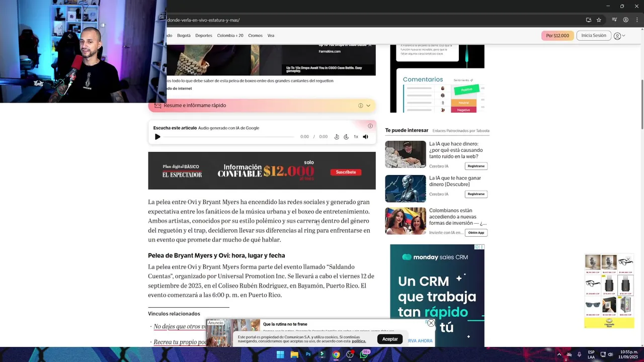Click the Por $12.000 subscription button

[557, 36]
